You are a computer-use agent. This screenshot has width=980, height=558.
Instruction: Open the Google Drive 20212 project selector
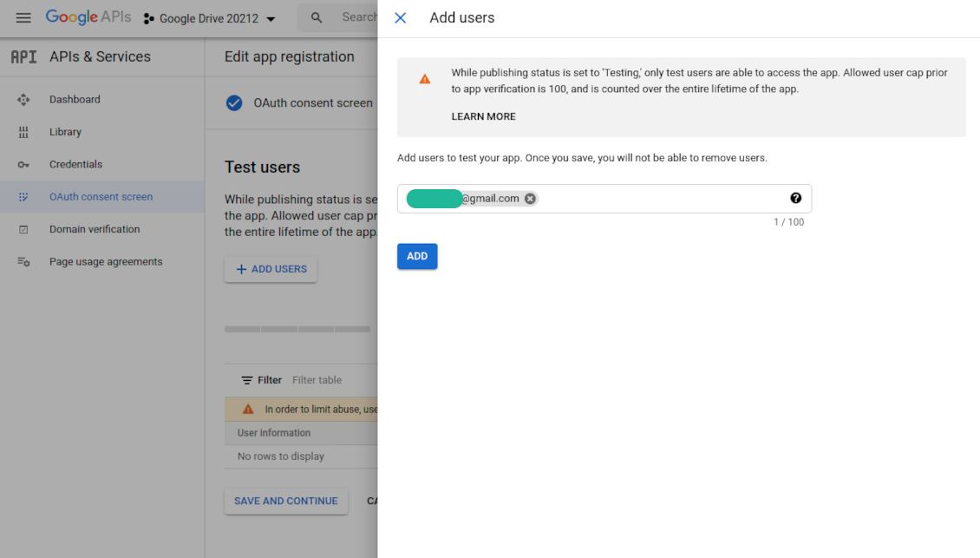209,19
